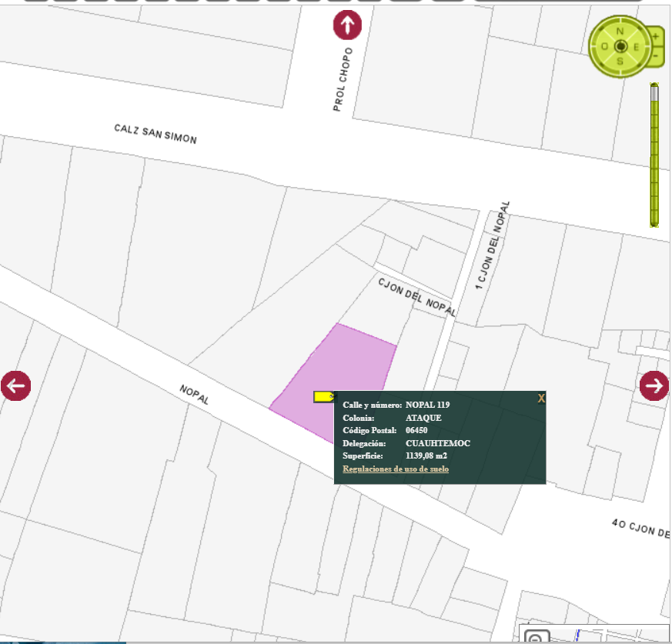Click the compass center dot
This screenshot has height=644, width=672.
coord(620,46)
